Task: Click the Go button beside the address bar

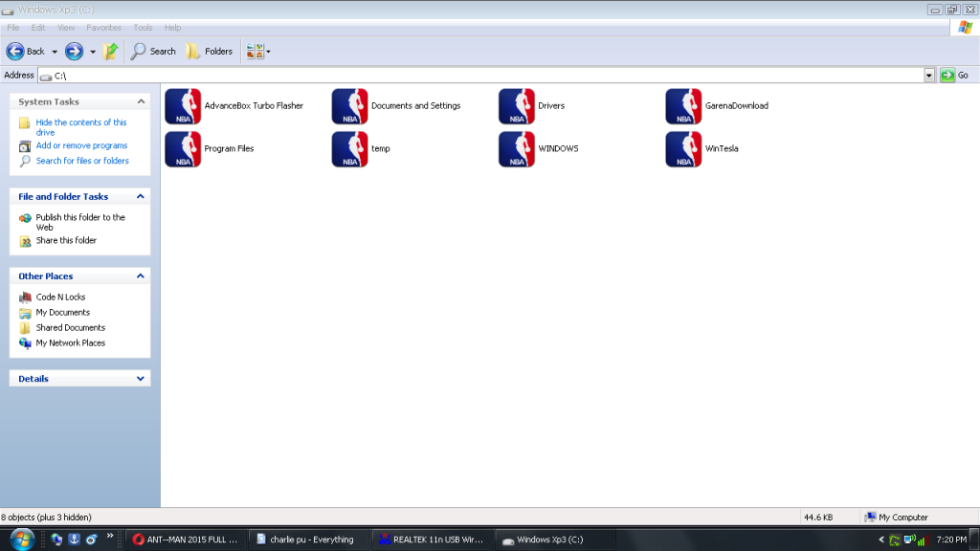Action: 954,76
